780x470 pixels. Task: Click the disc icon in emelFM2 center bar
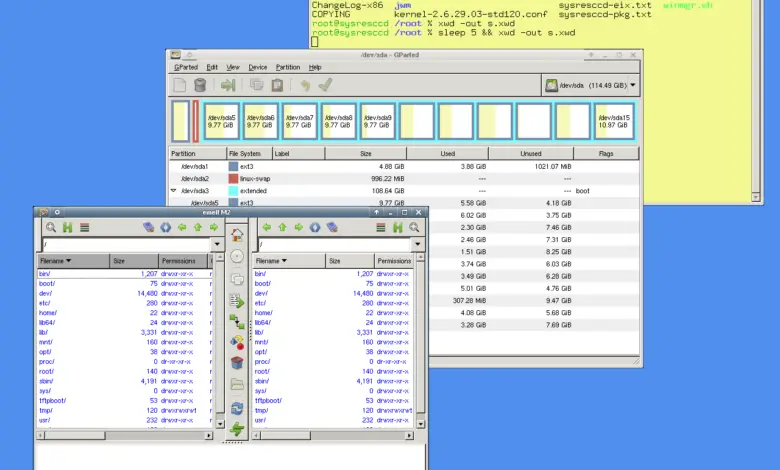click(x=237, y=256)
